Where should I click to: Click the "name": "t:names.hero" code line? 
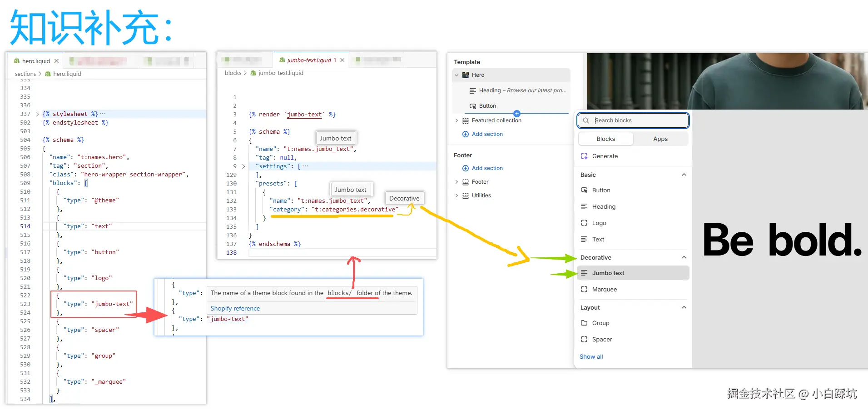point(89,157)
